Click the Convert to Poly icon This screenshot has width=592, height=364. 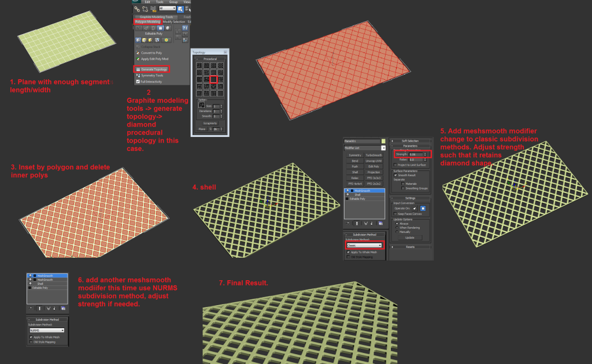pyautogui.click(x=138, y=53)
